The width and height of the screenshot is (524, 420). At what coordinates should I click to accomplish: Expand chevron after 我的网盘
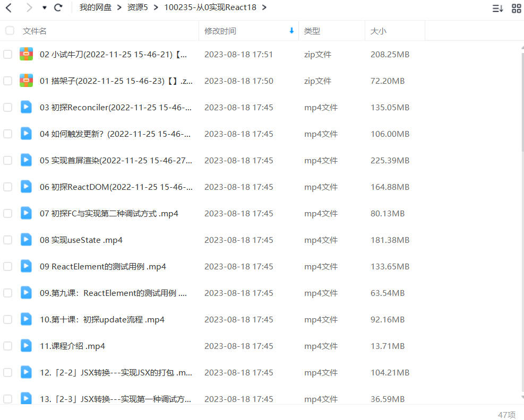tap(119, 7)
